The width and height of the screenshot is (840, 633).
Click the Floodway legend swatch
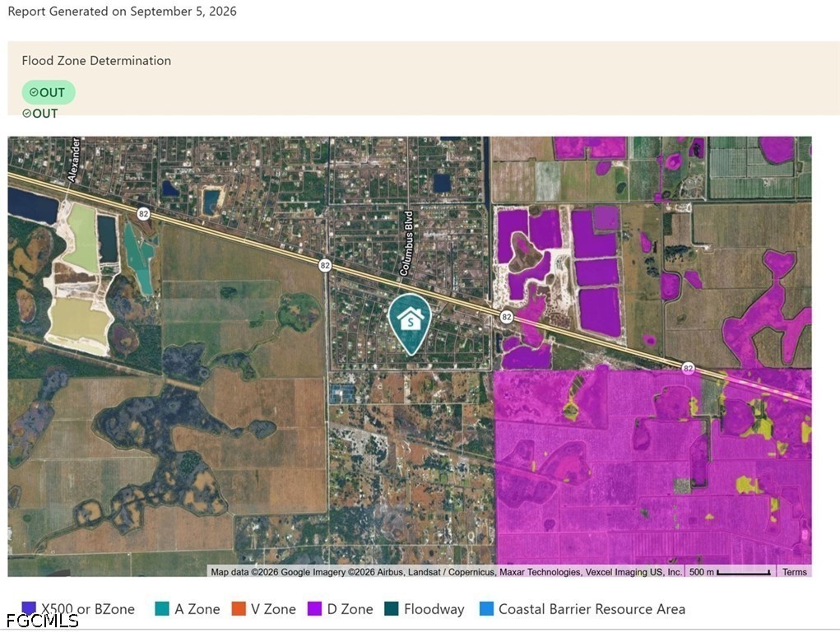392,609
